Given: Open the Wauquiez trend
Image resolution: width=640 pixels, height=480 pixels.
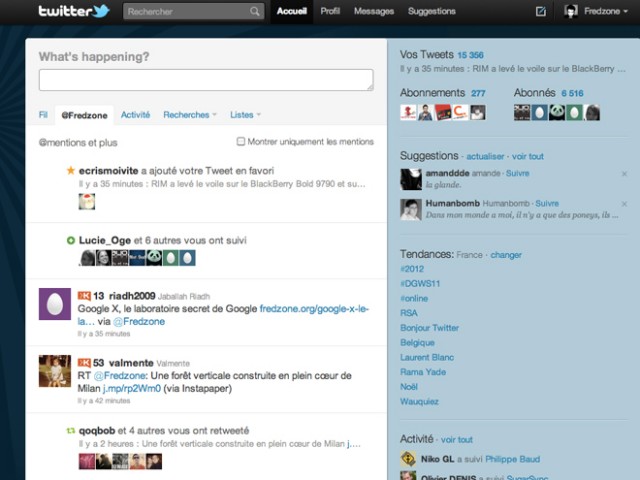Looking at the screenshot, I should click(420, 402).
